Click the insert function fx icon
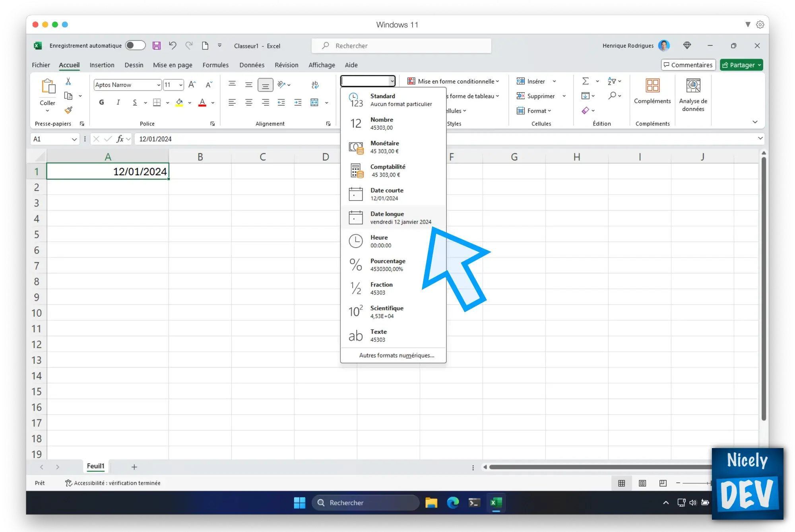795x532 pixels. (x=120, y=139)
